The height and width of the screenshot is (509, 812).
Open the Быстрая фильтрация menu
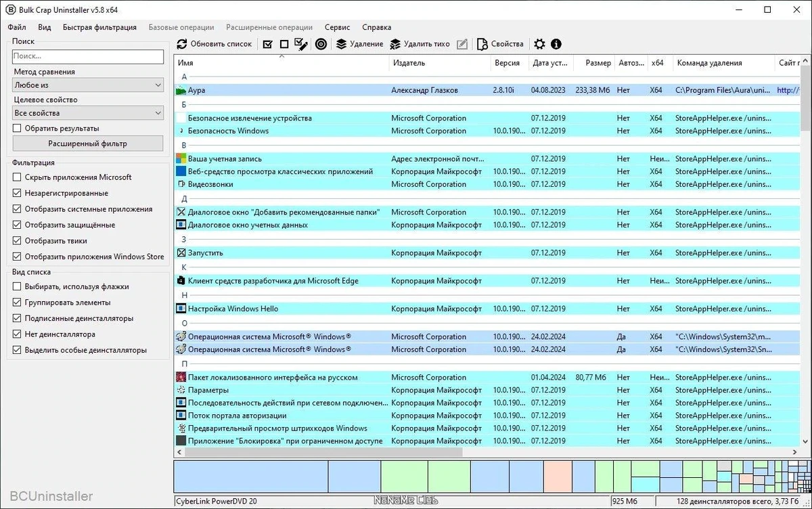point(99,28)
